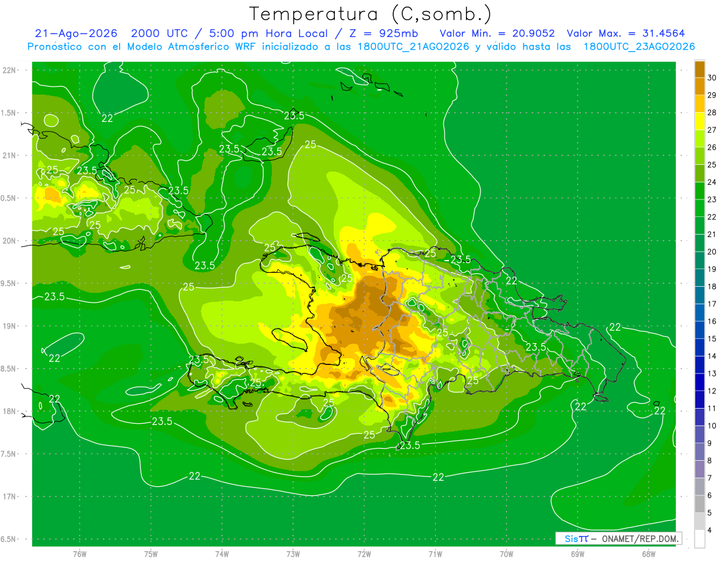728x562 pixels.
Task: Click the color scale label '13'
Action: [x=712, y=373]
